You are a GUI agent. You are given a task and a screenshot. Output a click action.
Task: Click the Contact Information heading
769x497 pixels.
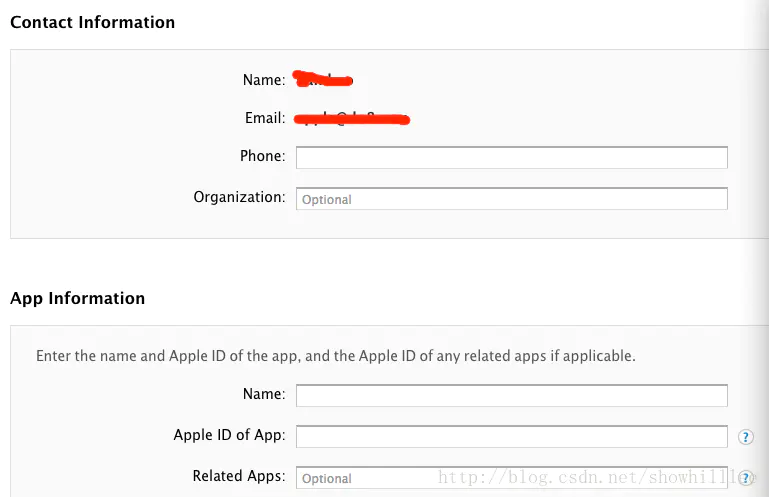pos(92,22)
